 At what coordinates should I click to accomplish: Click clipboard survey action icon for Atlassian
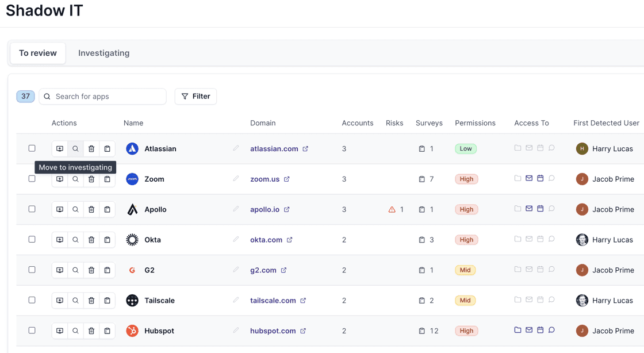tap(107, 148)
